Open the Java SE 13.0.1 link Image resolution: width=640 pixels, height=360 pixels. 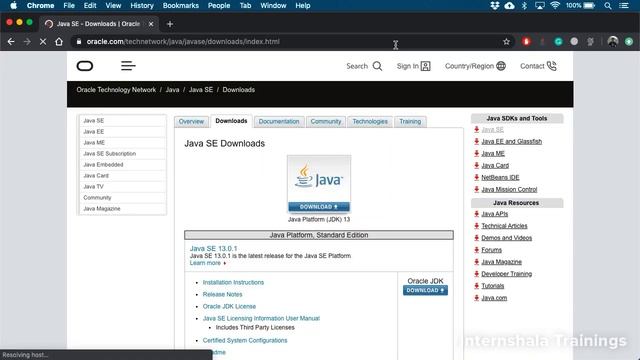click(x=213, y=249)
